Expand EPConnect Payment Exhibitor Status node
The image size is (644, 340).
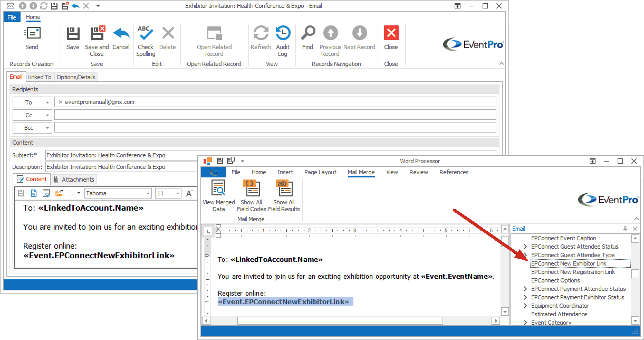coord(525,297)
